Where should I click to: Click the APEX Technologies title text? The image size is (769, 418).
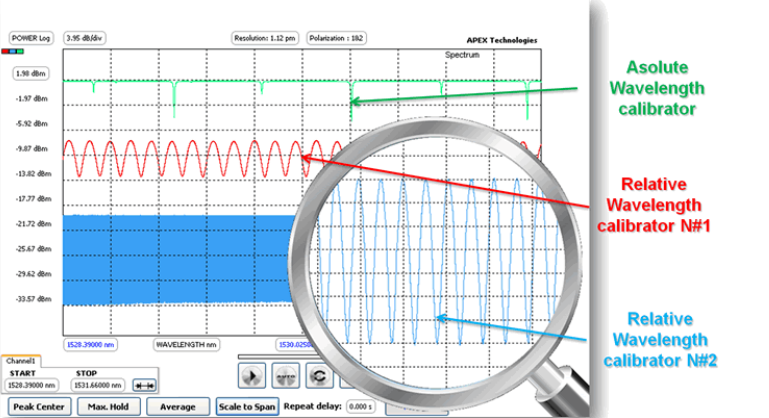click(x=502, y=40)
